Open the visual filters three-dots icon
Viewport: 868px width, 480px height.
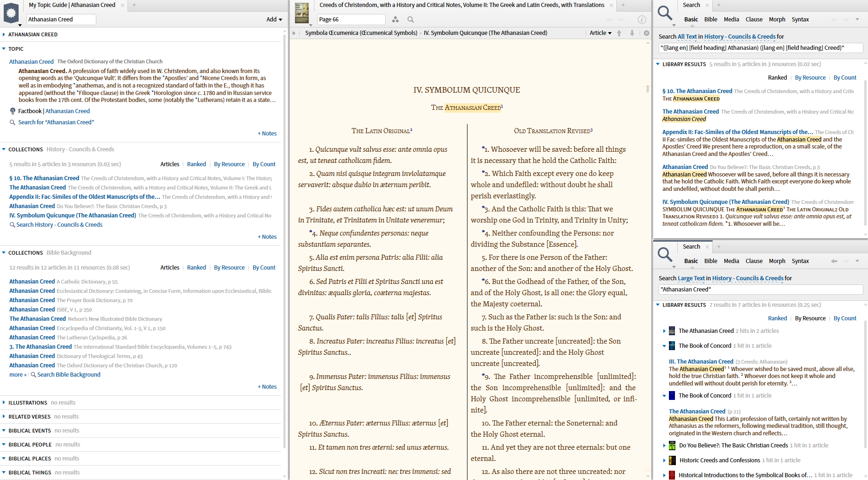[395, 20]
